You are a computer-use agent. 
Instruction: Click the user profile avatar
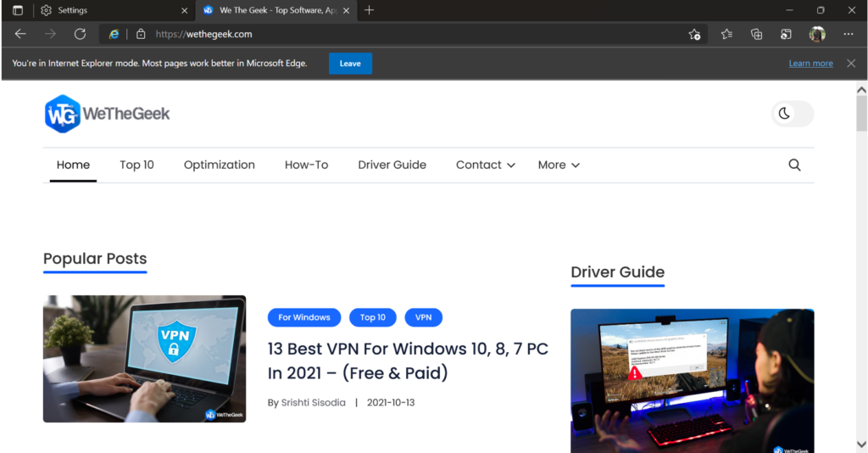click(817, 34)
